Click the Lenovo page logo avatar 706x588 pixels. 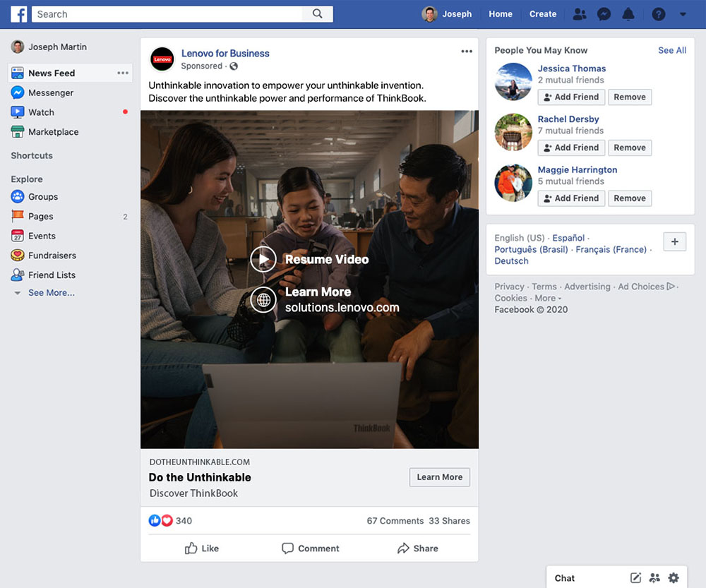tap(162, 59)
